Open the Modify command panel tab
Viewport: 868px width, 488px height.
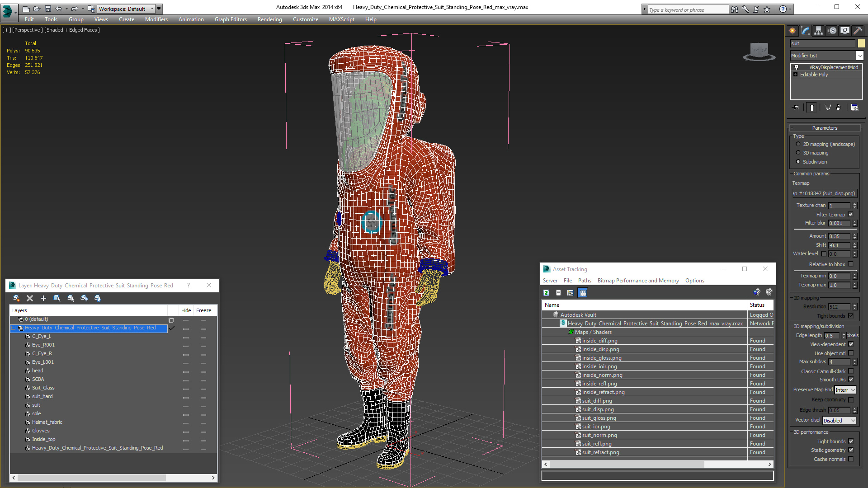(806, 31)
